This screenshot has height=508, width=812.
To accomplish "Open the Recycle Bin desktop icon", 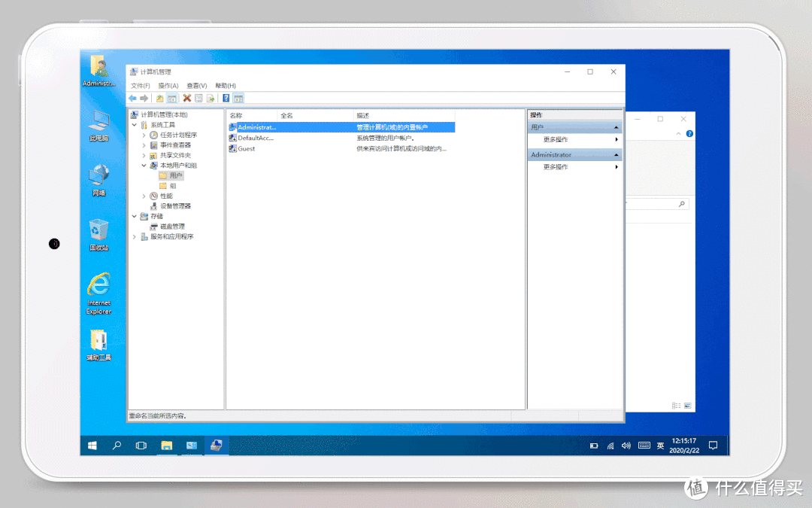I will click(x=98, y=233).
